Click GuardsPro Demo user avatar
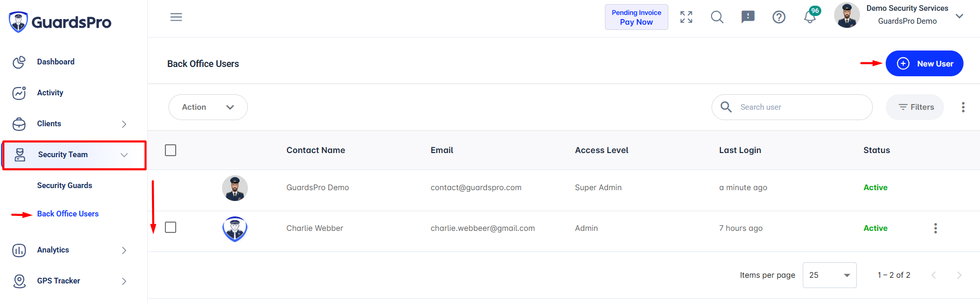Screen dimensions: 980x303 [x=235, y=188]
